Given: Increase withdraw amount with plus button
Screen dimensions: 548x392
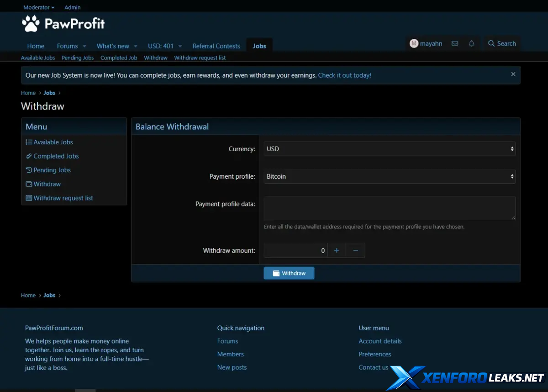Looking at the screenshot, I should point(337,250).
